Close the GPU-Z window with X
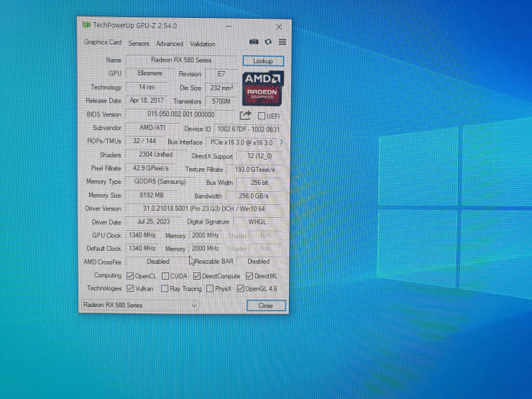 pos(279,27)
